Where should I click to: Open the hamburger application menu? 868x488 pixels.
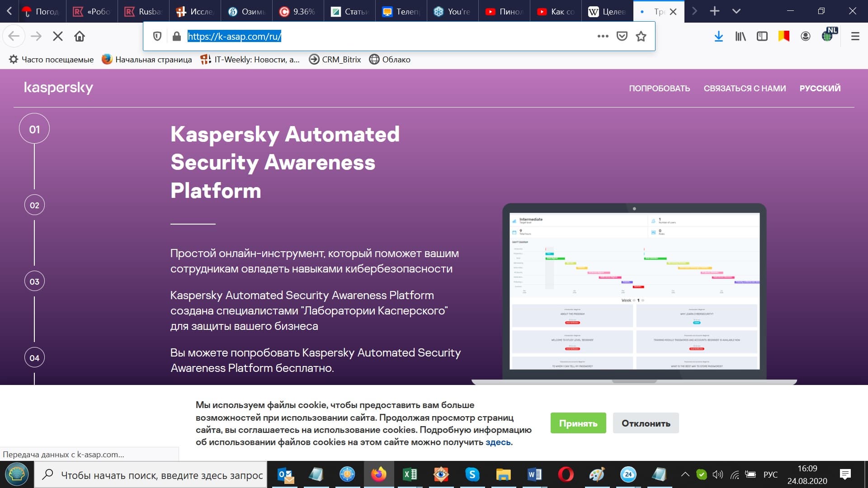coord(855,36)
